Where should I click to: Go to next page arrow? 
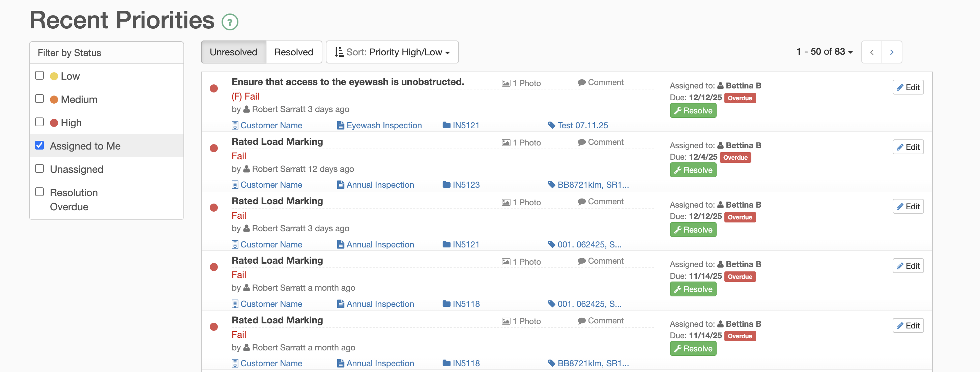pos(891,52)
